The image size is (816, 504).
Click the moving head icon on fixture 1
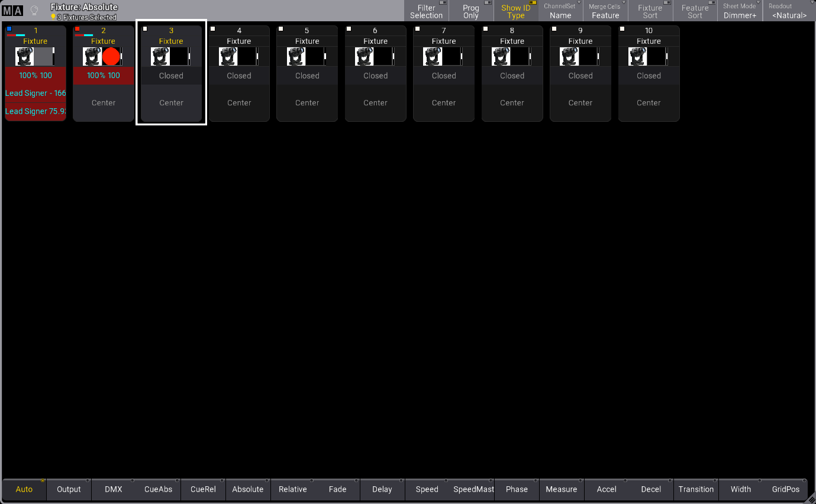tap(24, 56)
